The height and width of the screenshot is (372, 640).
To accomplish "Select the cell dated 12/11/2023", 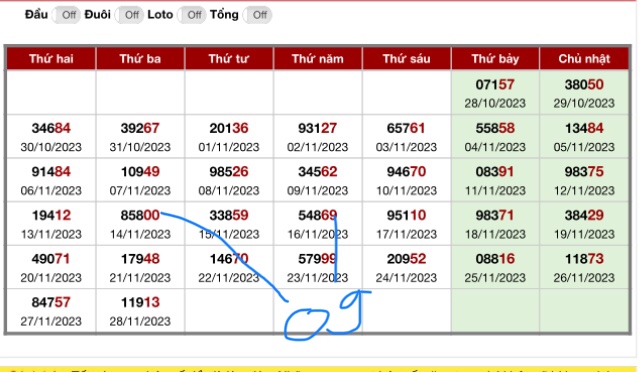I will [584, 180].
